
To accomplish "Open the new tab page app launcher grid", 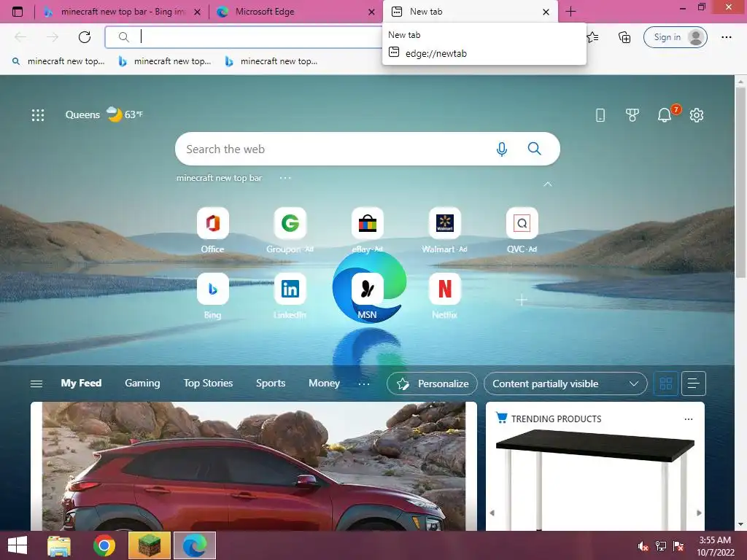I will [38, 114].
